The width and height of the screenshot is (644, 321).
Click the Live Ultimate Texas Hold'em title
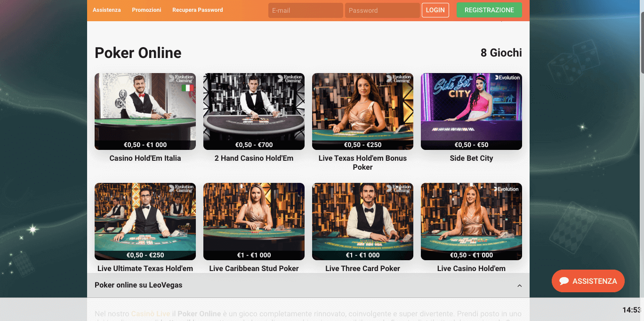(x=145, y=268)
